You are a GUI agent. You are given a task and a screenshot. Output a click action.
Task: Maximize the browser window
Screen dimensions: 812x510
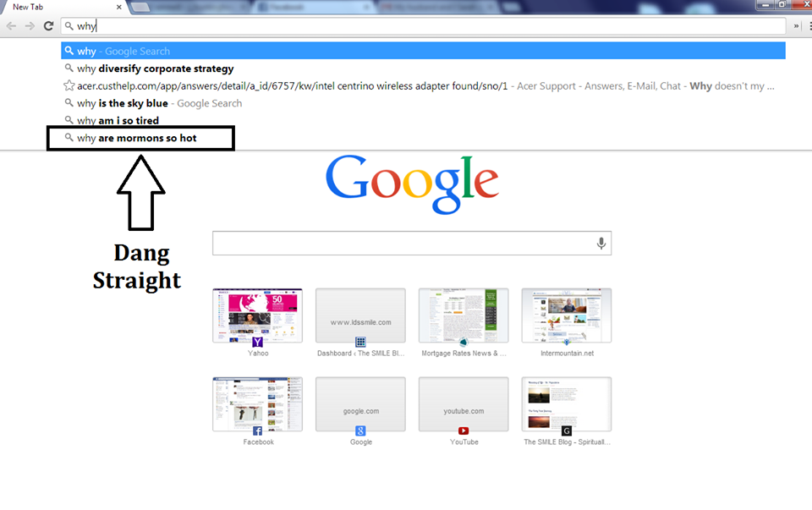(x=782, y=5)
